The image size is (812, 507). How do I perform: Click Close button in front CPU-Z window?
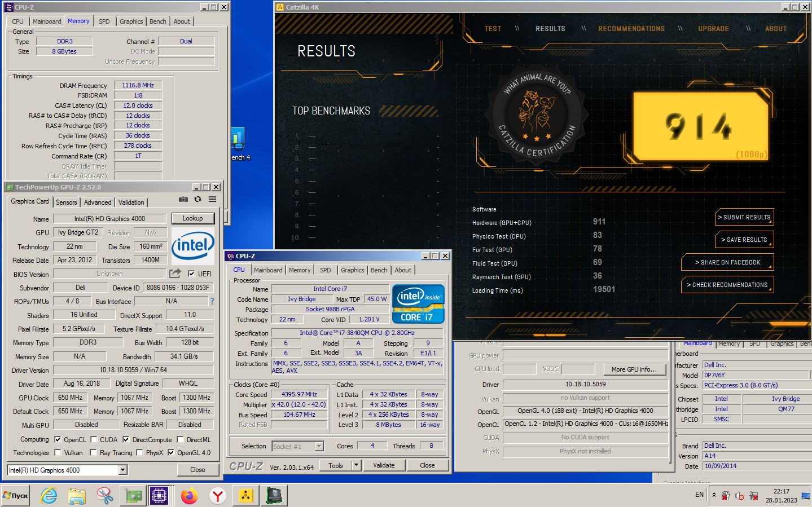pos(427,465)
